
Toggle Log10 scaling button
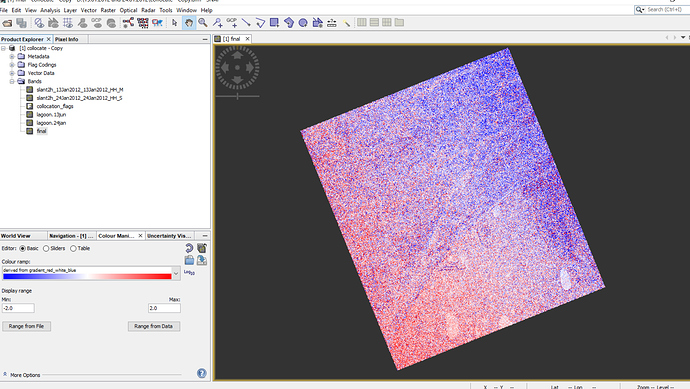click(x=189, y=273)
